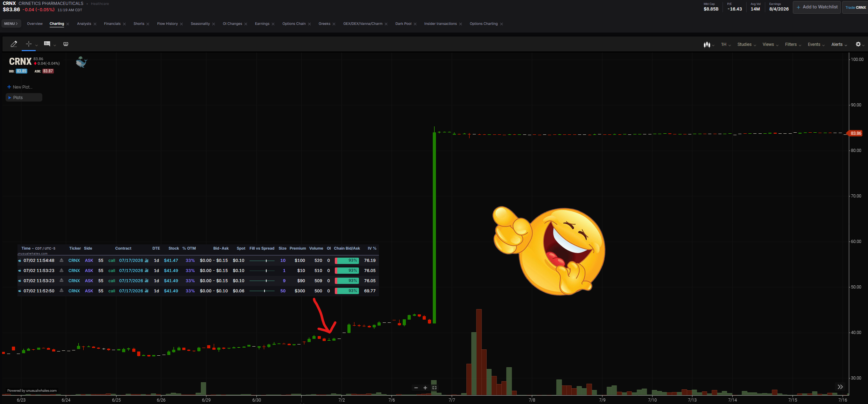
Task: Open the Flow History tab
Action: [x=167, y=24]
